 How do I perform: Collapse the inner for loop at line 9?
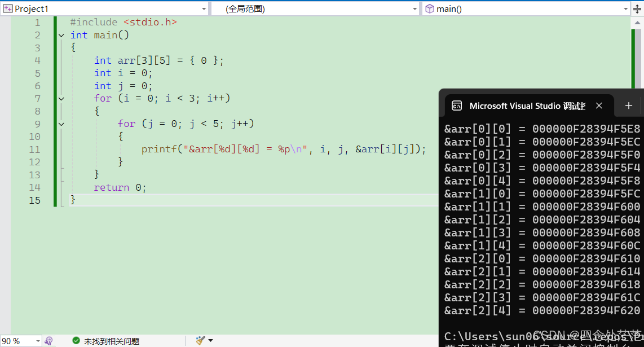61,124
